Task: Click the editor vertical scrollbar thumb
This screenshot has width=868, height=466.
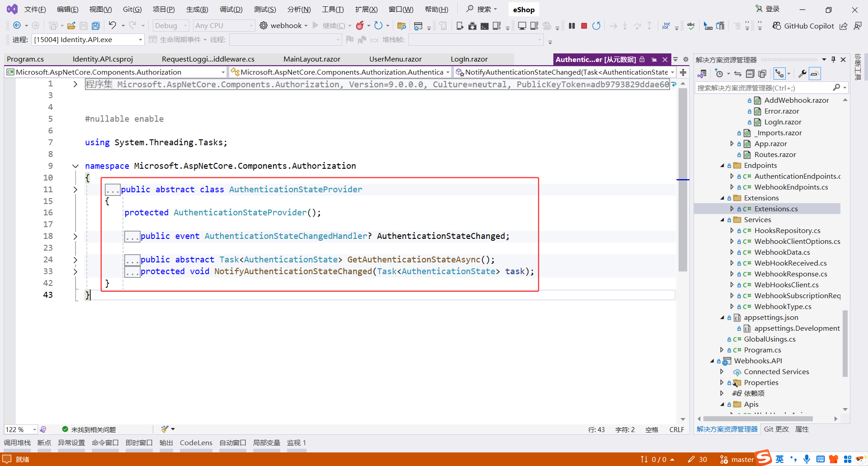Action: click(x=683, y=181)
